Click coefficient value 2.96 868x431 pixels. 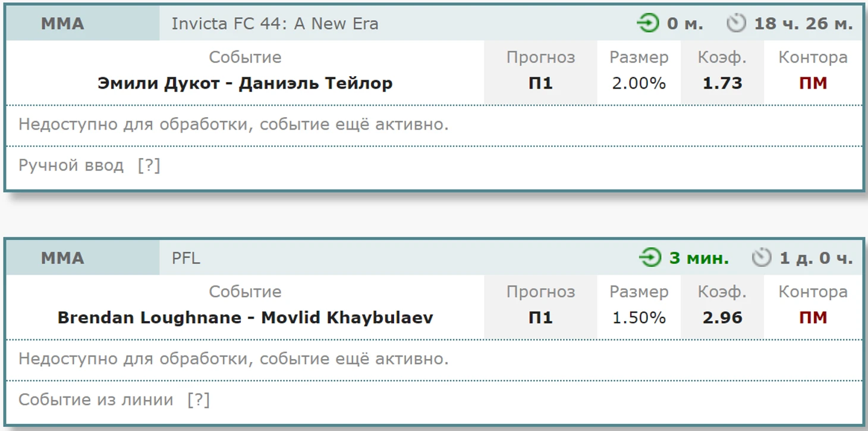pyautogui.click(x=722, y=317)
